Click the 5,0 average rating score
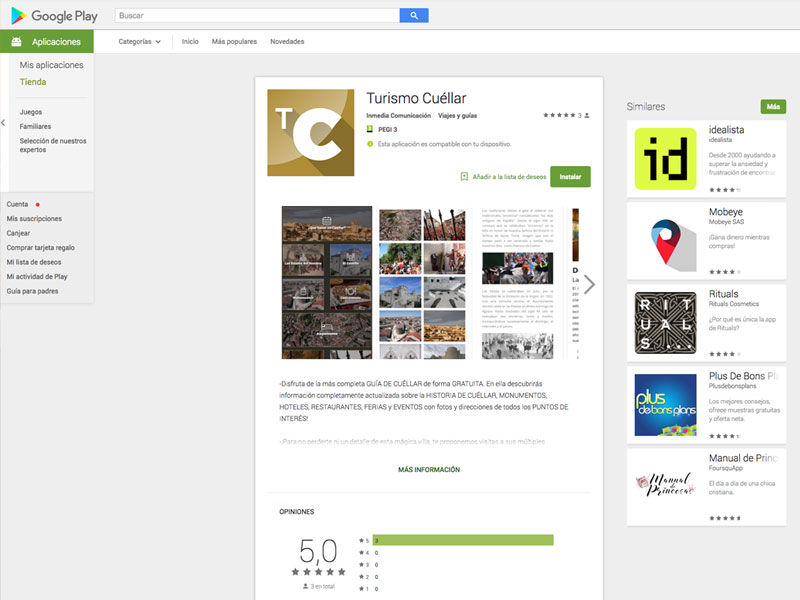The height and width of the screenshot is (600, 800). pyautogui.click(x=318, y=551)
